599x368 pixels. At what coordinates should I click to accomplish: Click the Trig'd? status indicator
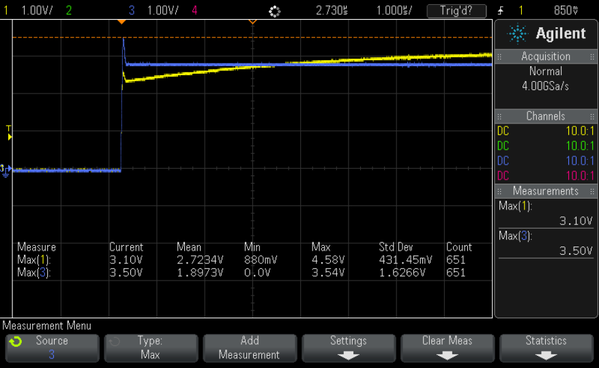click(x=457, y=11)
